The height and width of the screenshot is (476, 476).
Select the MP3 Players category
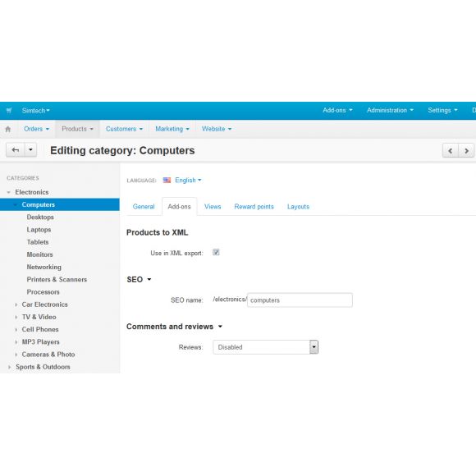tap(41, 342)
